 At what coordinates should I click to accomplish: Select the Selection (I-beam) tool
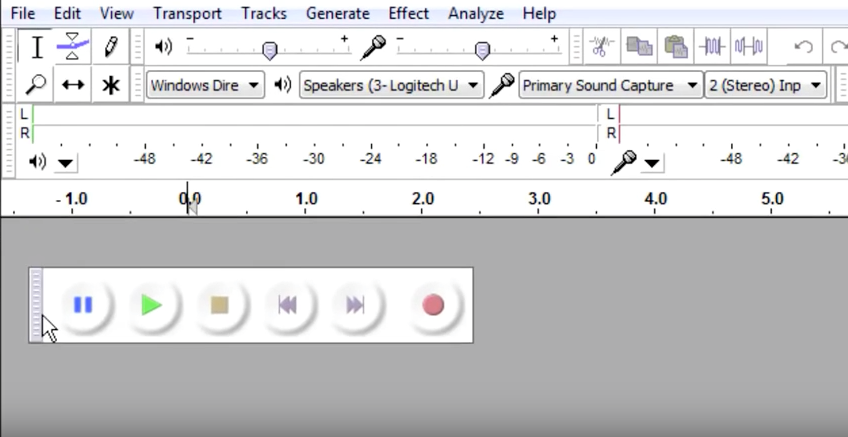point(36,47)
